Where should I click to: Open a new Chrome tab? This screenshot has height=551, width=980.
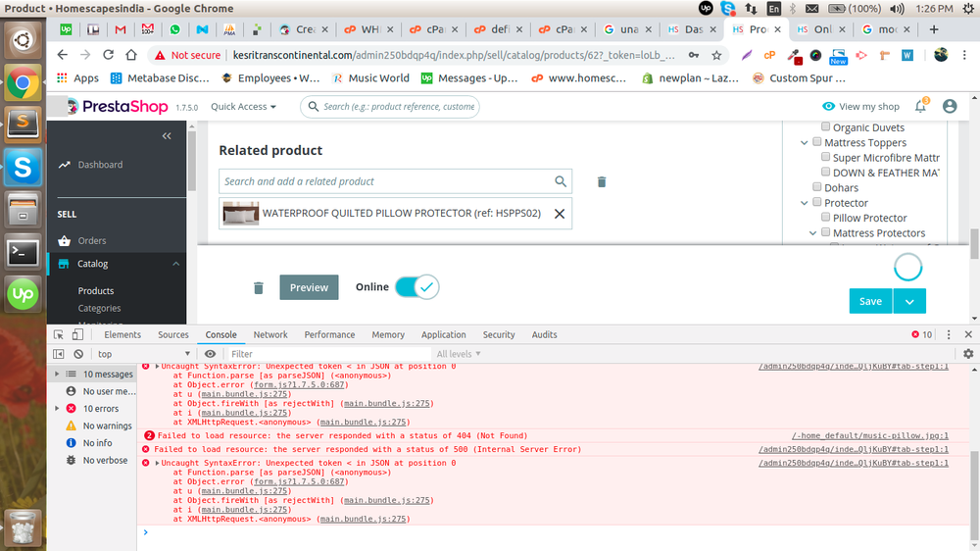tap(934, 29)
